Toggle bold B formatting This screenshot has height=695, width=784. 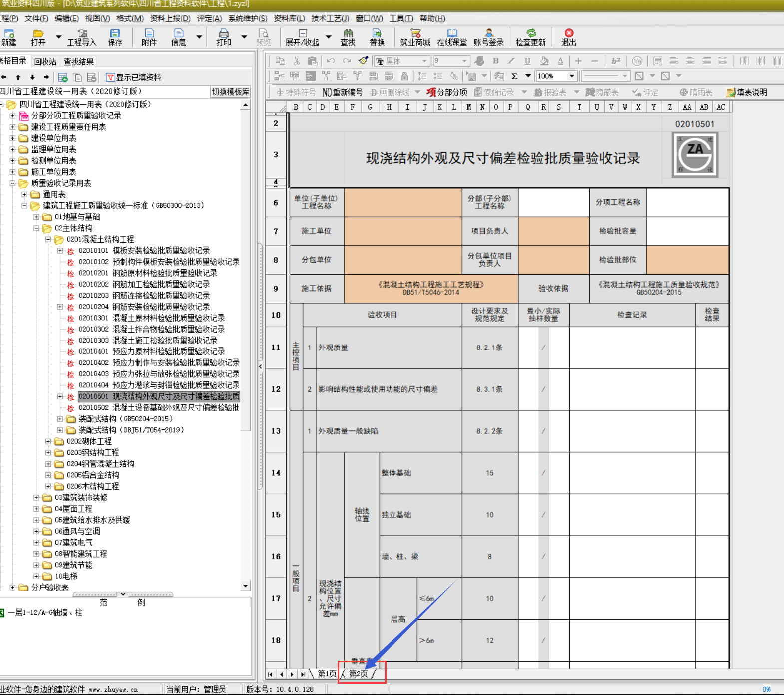coord(496,61)
